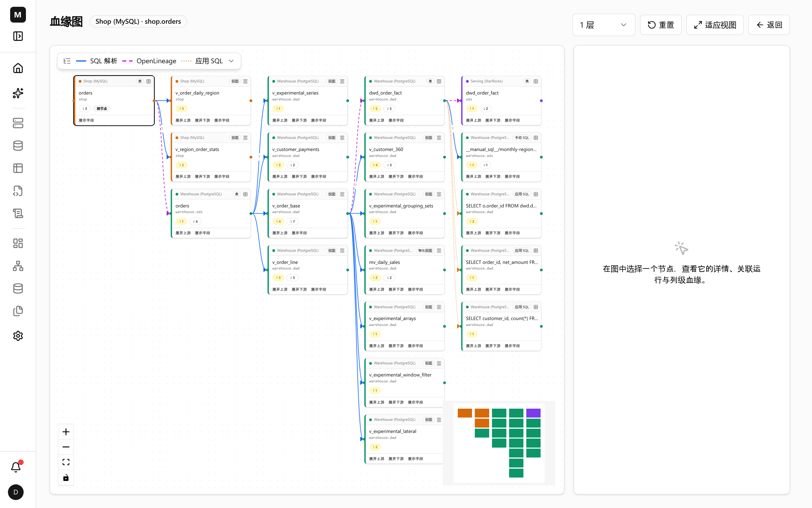This screenshot has width=812, height=508.
Task: Open the dashboard tiles icon in sidebar
Action: (x=18, y=243)
